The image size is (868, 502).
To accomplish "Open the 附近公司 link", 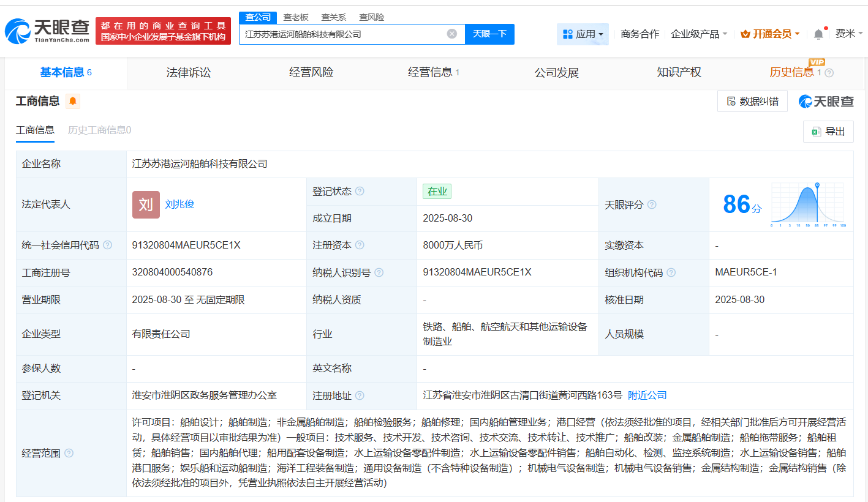I will click(647, 395).
